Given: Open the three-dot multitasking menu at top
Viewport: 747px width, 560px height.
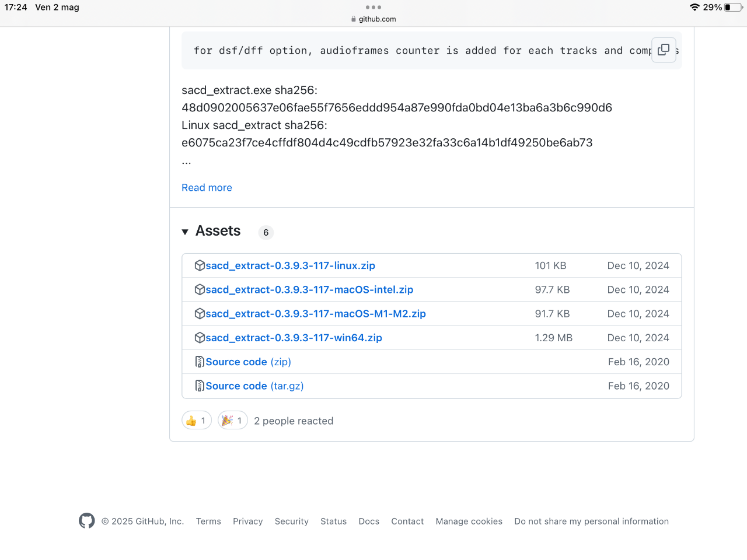Looking at the screenshot, I should pos(373,7).
